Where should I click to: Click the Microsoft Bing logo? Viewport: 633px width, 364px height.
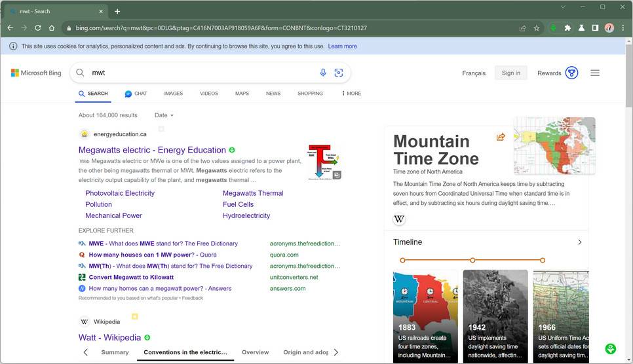click(x=36, y=73)
